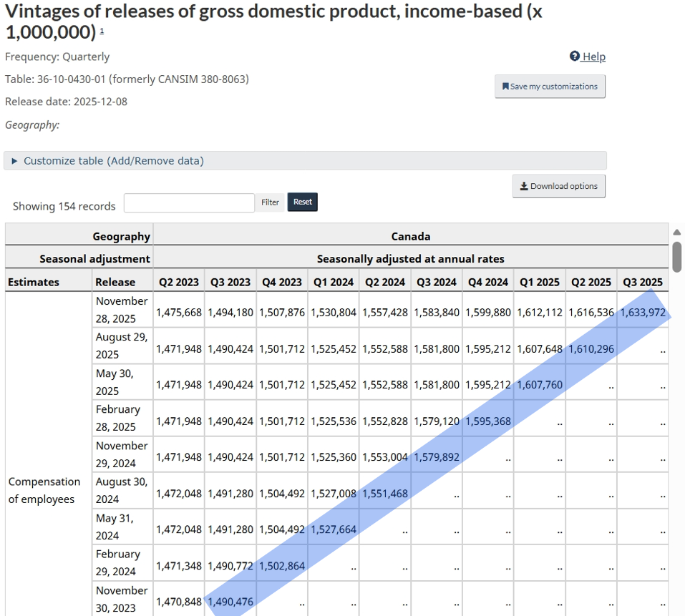The height and width of the screenshot is (616, 685).
Task: Click the table's vertical scrollbar
Action: coord(675,258)
